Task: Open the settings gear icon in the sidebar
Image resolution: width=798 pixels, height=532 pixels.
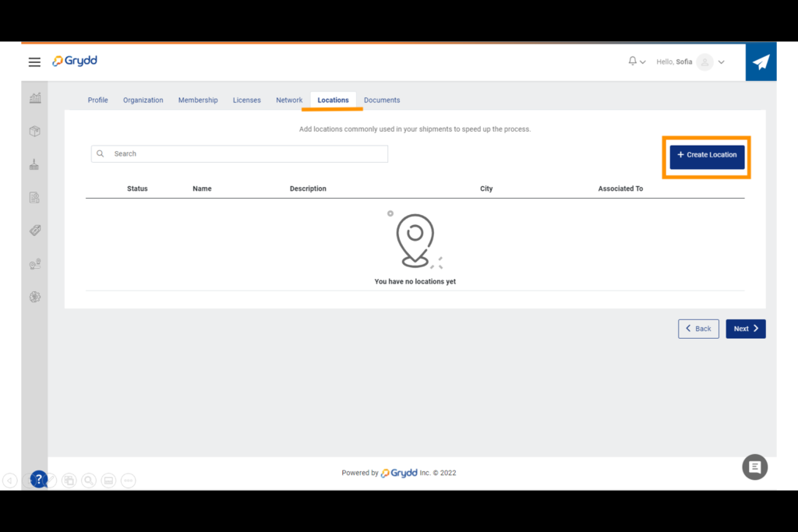Action: point(35,297)
